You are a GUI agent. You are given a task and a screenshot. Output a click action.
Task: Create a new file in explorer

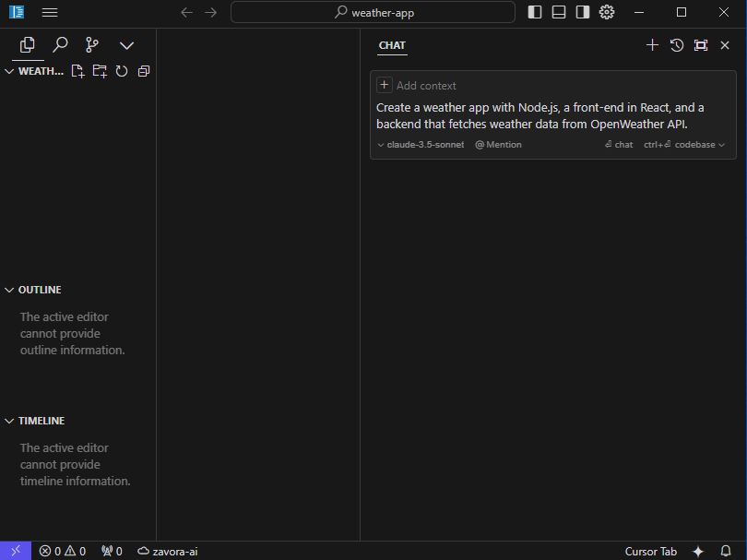(77, 71)
